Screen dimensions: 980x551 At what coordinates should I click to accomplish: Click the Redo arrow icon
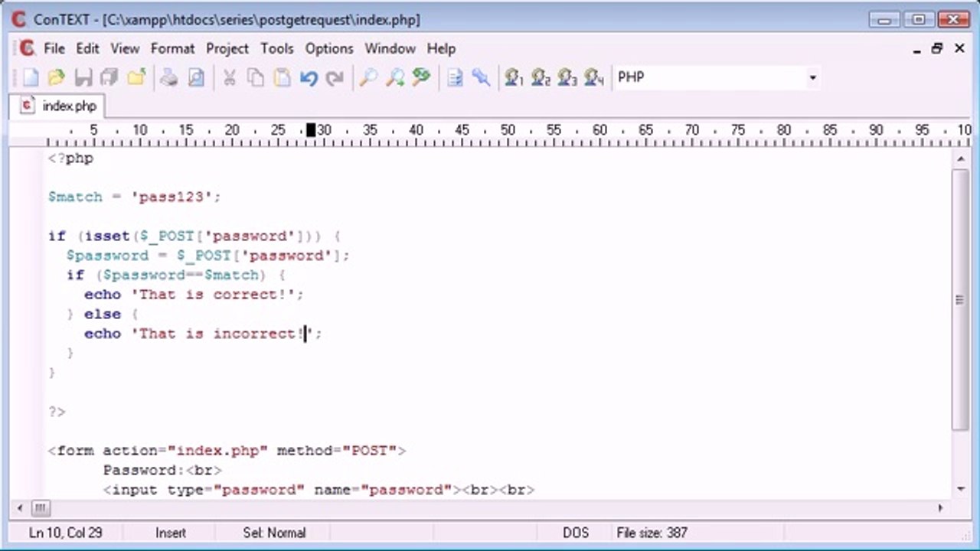pyautogui.click(x=335, y=77)
